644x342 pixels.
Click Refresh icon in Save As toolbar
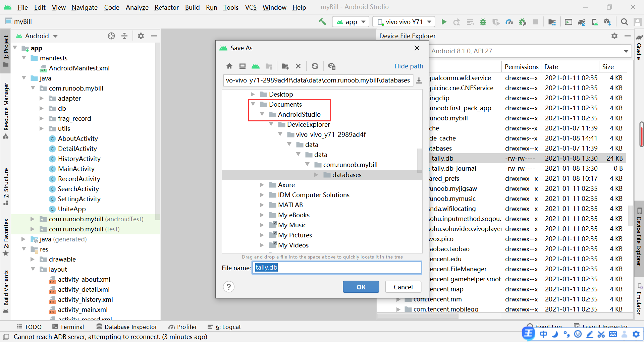click(315, 66)
